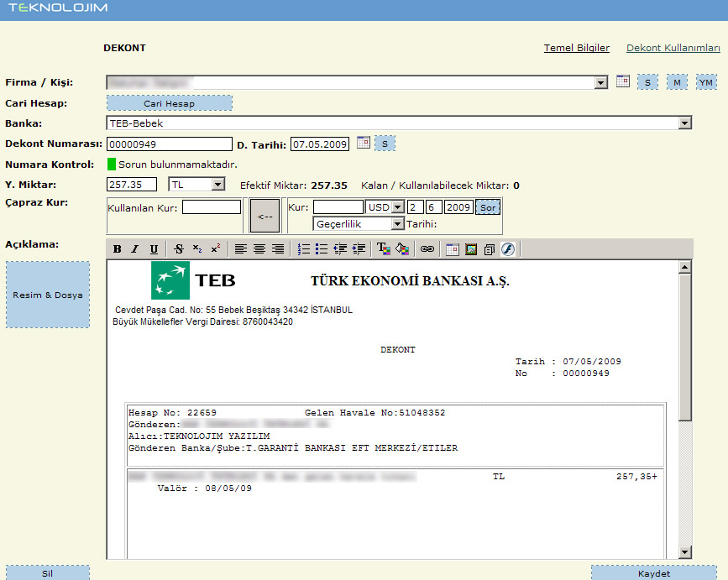Click the Cari Hesap button

[169, 103]
